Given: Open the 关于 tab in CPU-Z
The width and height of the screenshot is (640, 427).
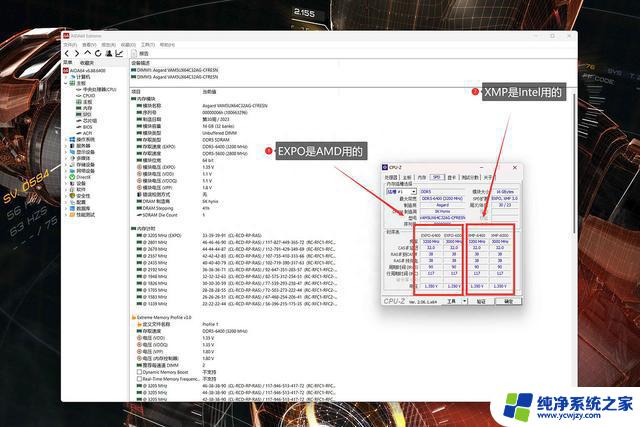Looking at the screenshot, I should pos(488,178).
